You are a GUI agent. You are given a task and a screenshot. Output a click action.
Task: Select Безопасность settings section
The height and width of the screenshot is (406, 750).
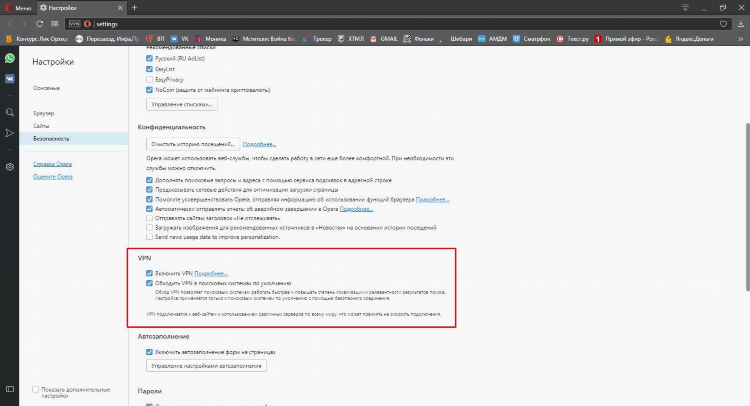[74, 139]
